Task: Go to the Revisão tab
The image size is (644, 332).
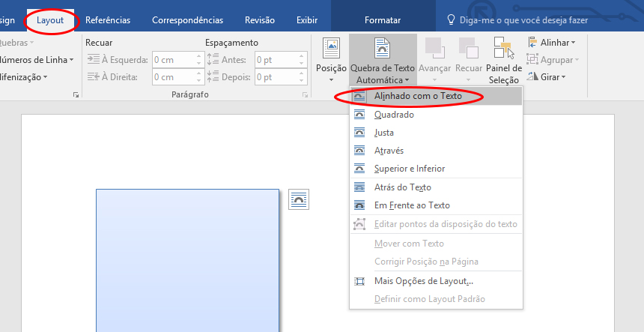Action: [x=260, y=20]
